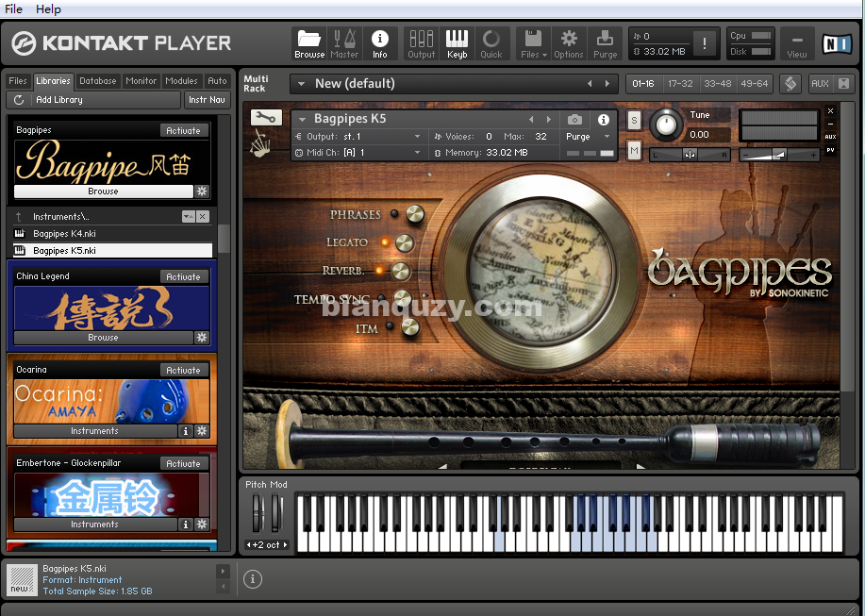Click the library refresh icon
Screen dimensions: 865x616
(x=19, y=100)
